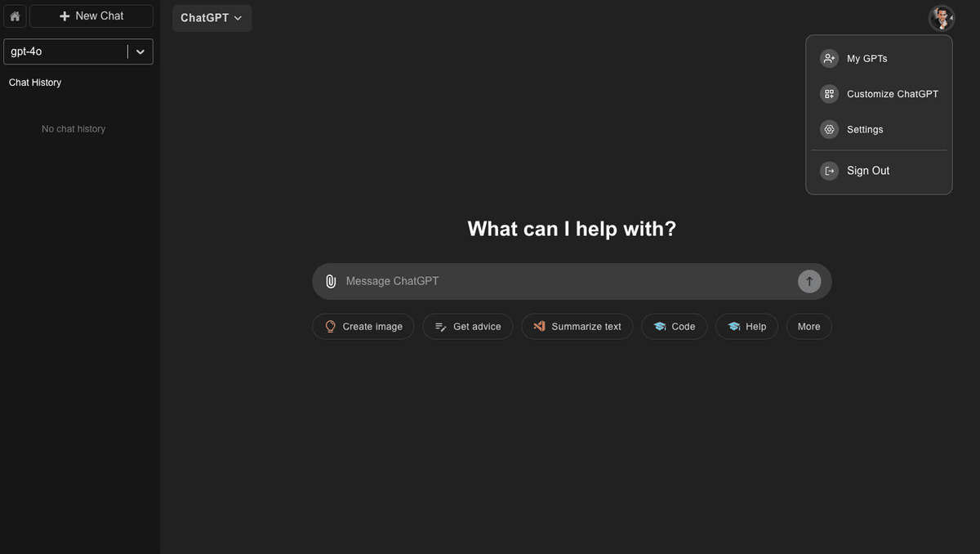Click the Get advice suggestion
The width and height of the screenshot is (980, 554).
(468, 327)
